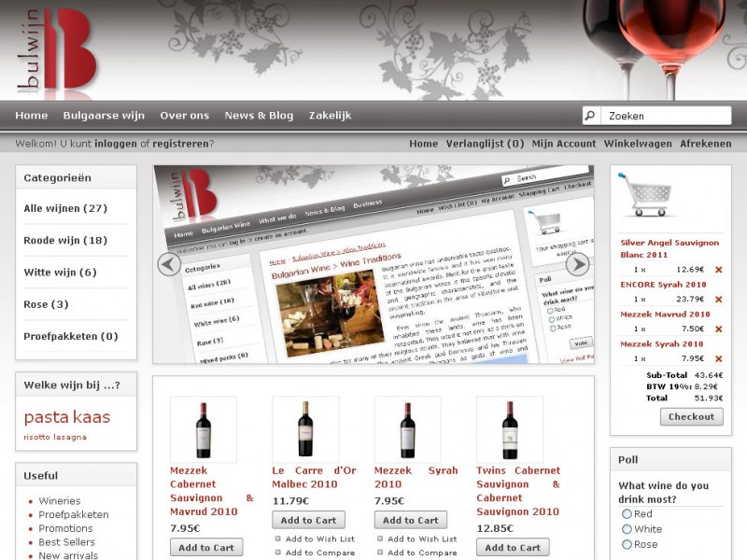Add Le Carre d'Or Malbec to cart

coord(308,521)
